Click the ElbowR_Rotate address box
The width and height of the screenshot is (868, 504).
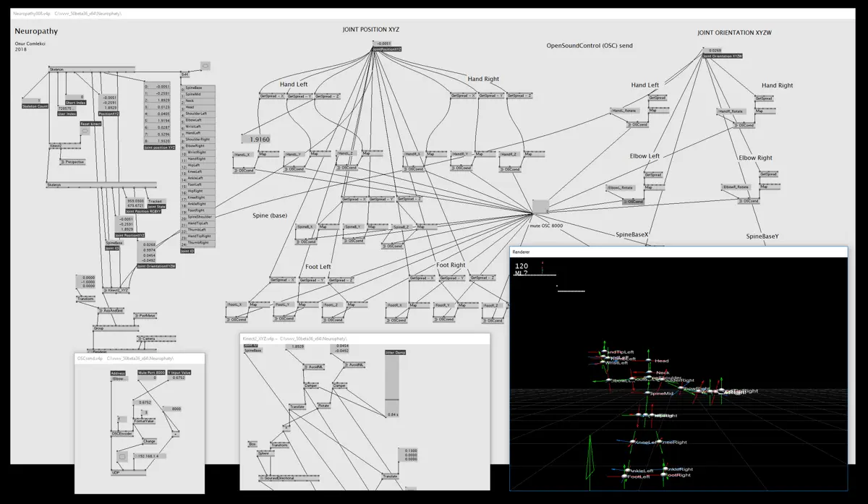point(735,187)
